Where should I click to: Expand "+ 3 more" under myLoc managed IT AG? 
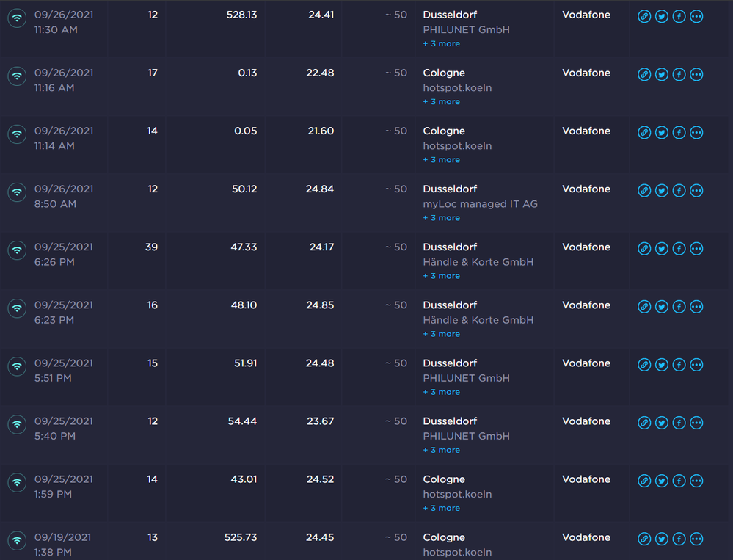[x=442, y=218]
